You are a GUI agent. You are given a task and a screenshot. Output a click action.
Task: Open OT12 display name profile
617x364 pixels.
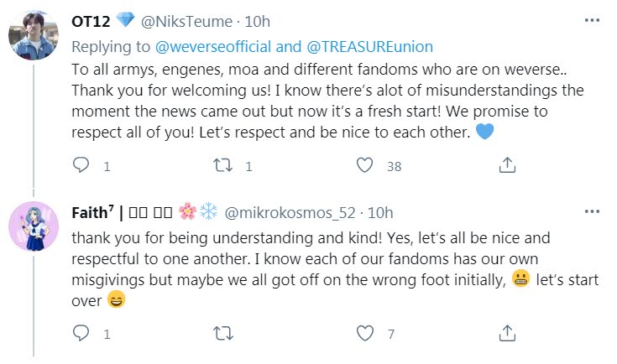pyautogui.click(x=86, y=20)
